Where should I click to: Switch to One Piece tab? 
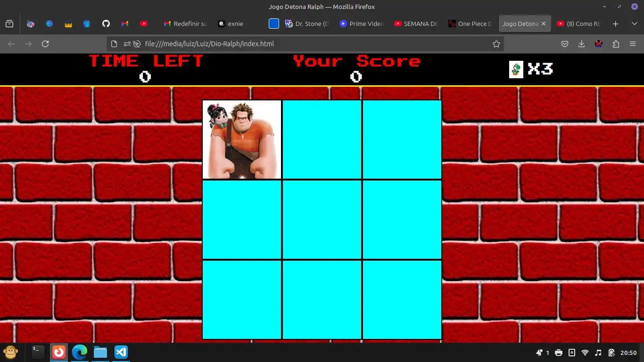[470, 24]
